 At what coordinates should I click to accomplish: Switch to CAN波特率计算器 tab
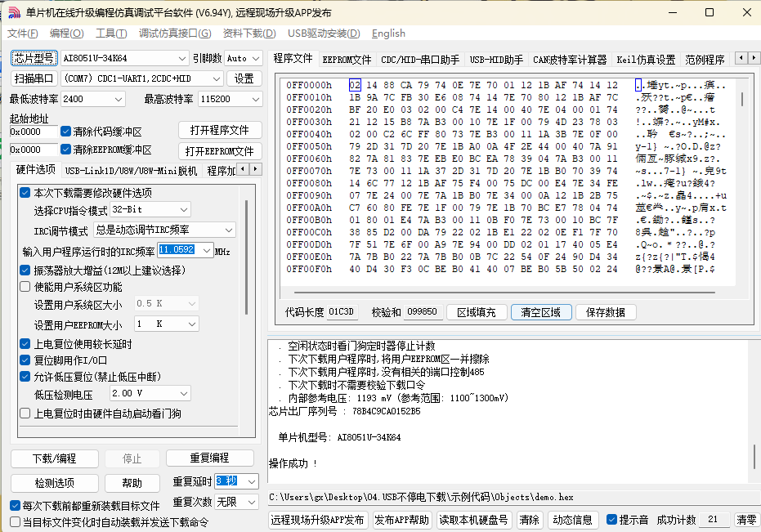coord(570,60)
